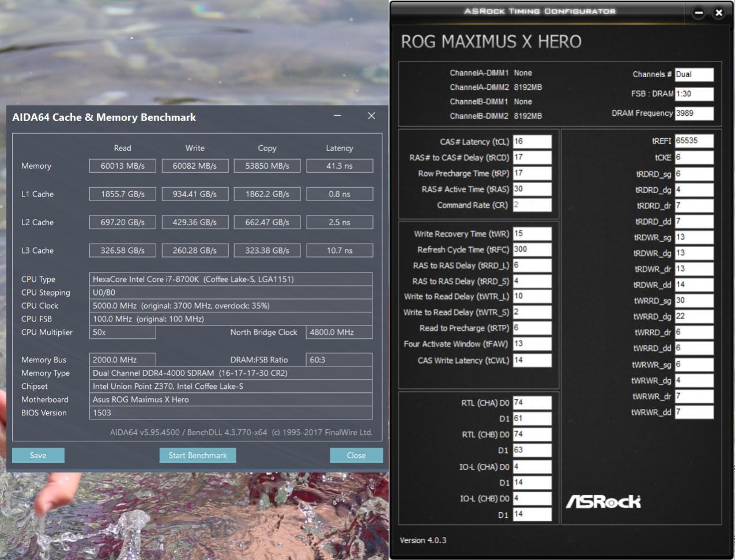
Task: Select the tRCD value field
Action: click(x=532, y=157)
